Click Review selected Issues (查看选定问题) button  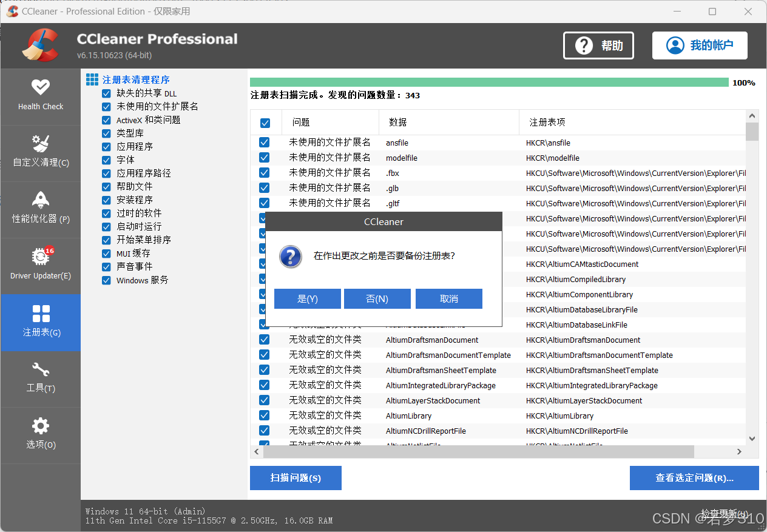pos(694,478)
